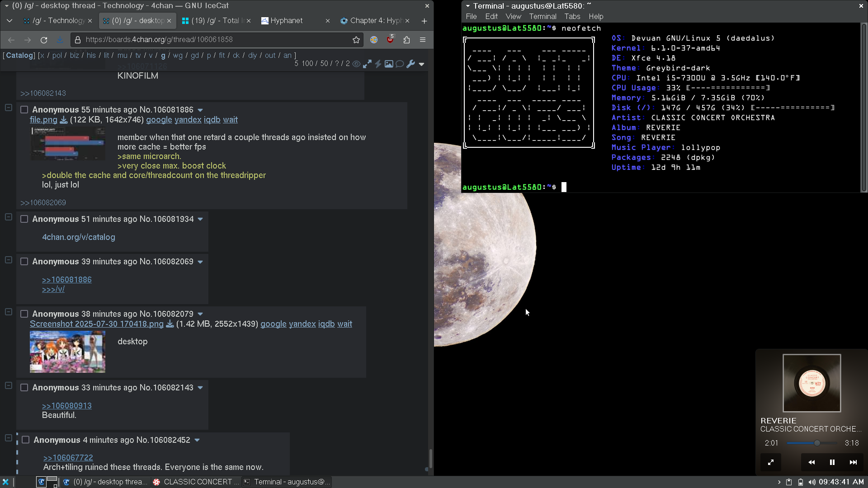This screenshot has width=868, height=488.
Task: Click the 4chan X expand-all-images icon
Action: click(x=367, y=64)
